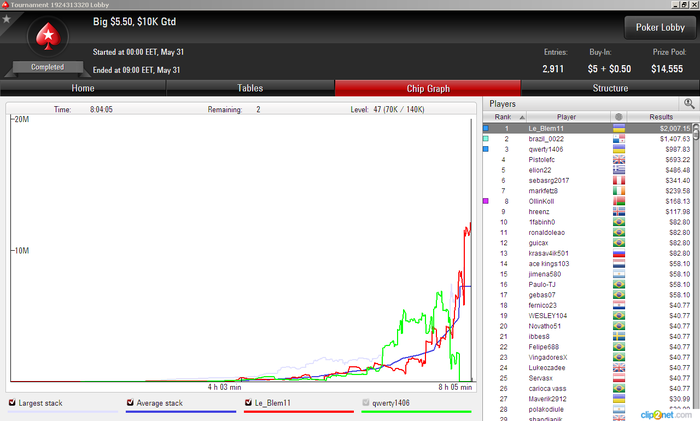
Task: Click the flag icon for Maverik2912
Action: pos(619,399)
